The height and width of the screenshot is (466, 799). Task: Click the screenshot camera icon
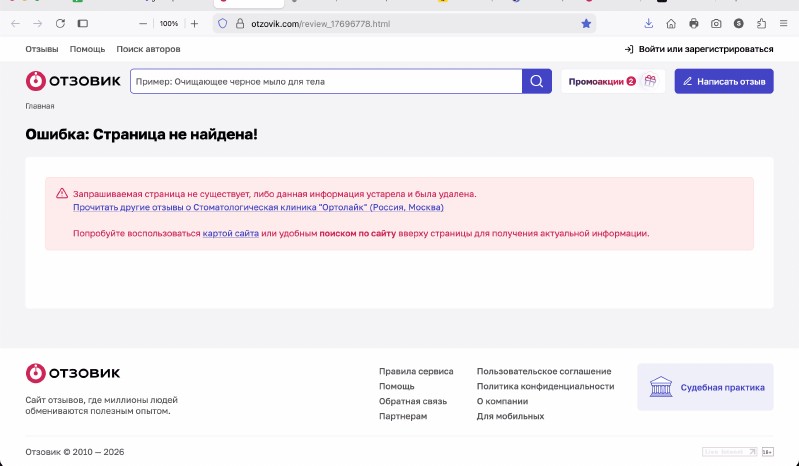pyautogui.click(x=716, y=23)
